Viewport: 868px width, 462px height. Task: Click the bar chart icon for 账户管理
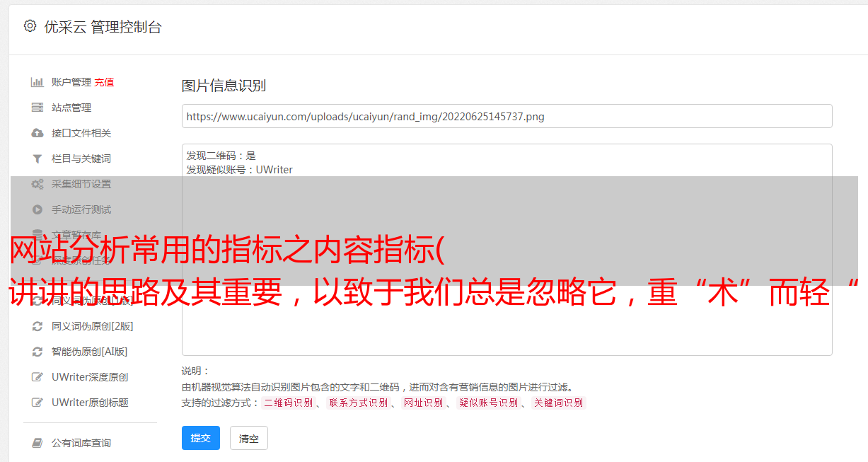tap(37, 82)
